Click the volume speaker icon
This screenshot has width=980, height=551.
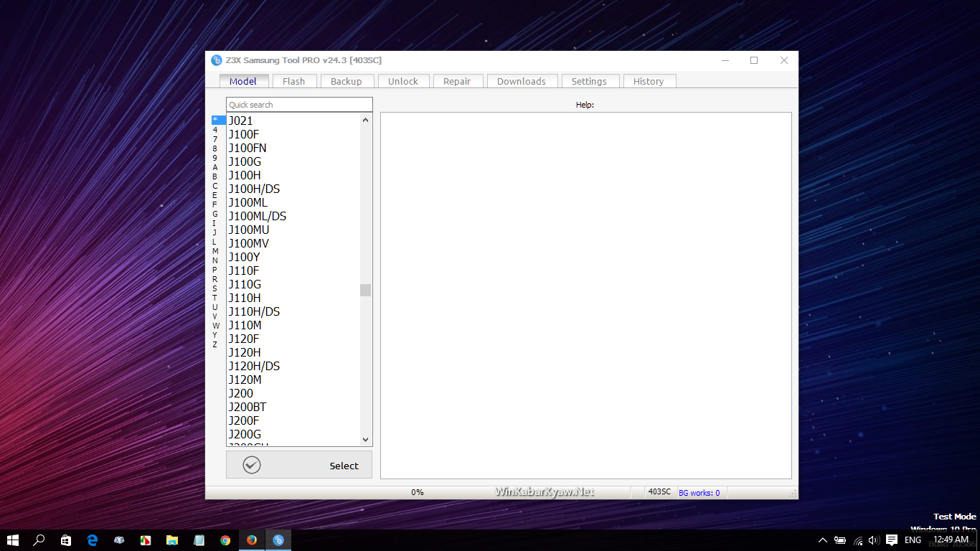(874, 540)
